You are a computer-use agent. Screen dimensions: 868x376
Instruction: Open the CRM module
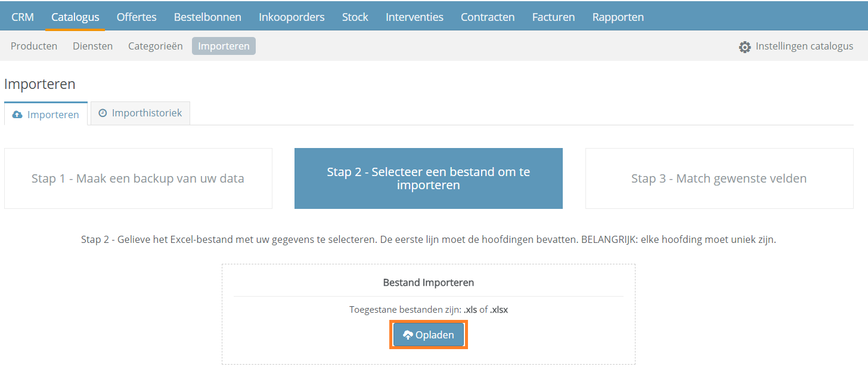point(23,17)
